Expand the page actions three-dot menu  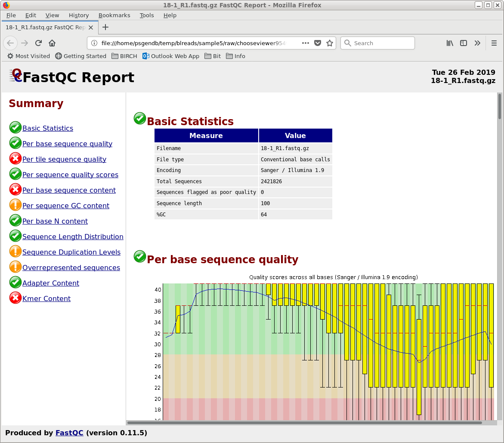pos(306,43)
